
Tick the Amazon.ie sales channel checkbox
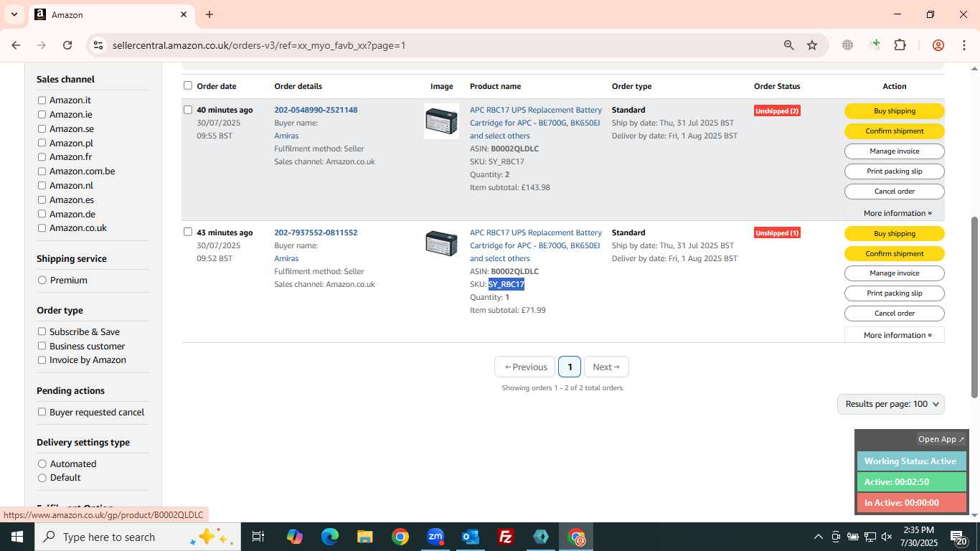point(42,115)
